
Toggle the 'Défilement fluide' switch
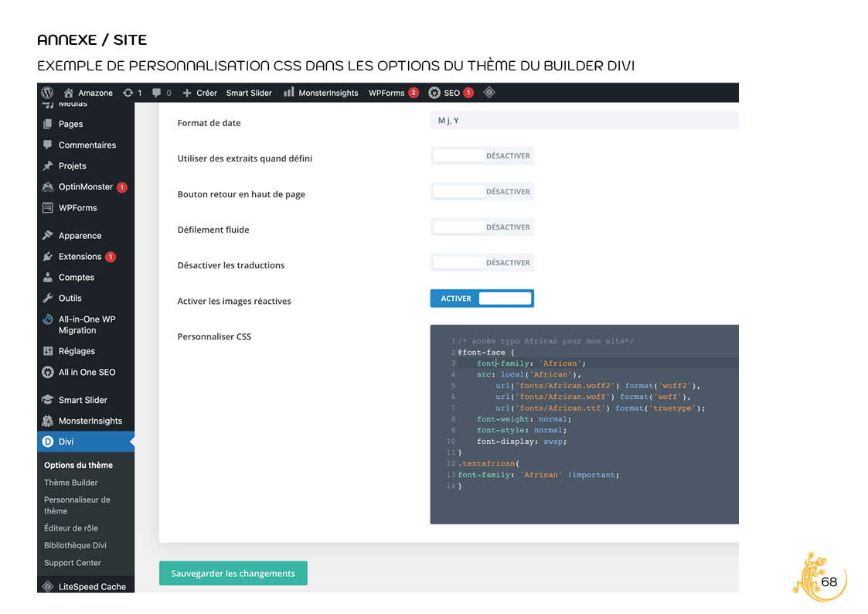(x=482, y=227)
